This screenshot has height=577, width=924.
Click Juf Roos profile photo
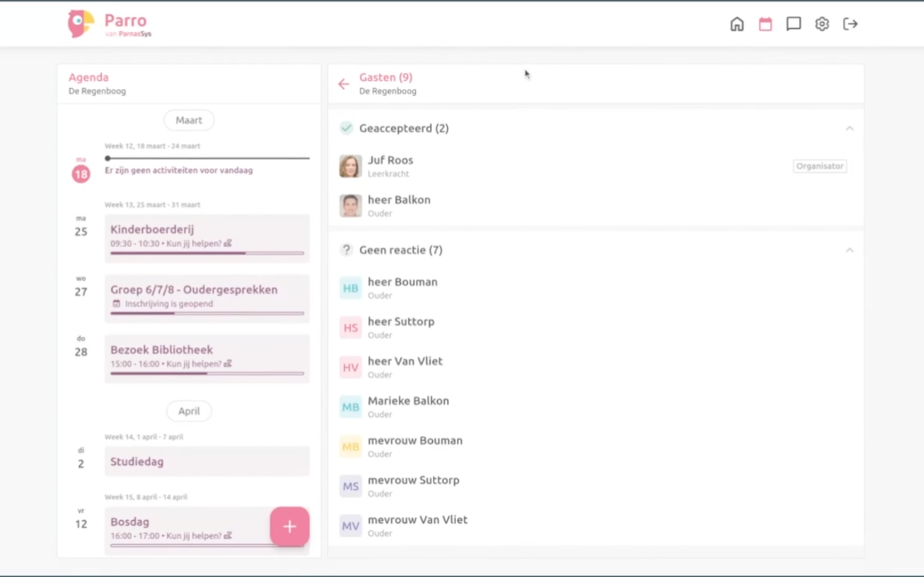[x=350, y=166]
